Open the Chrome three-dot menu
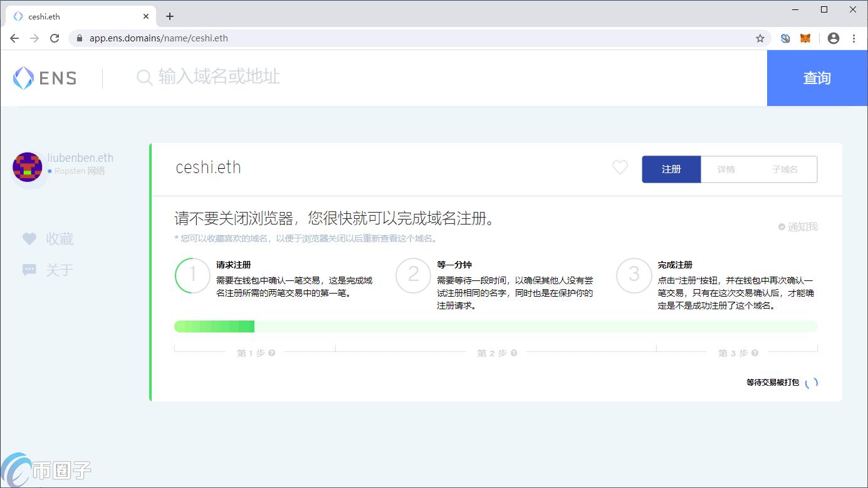868x488 pixels. click(x=854, y=38)
